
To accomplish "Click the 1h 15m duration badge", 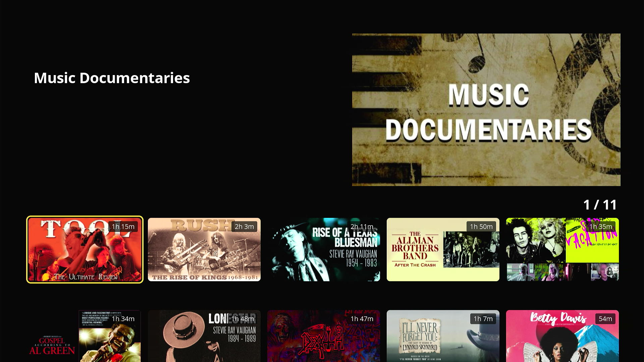I will pyautogui.click(x=123, y=227).
